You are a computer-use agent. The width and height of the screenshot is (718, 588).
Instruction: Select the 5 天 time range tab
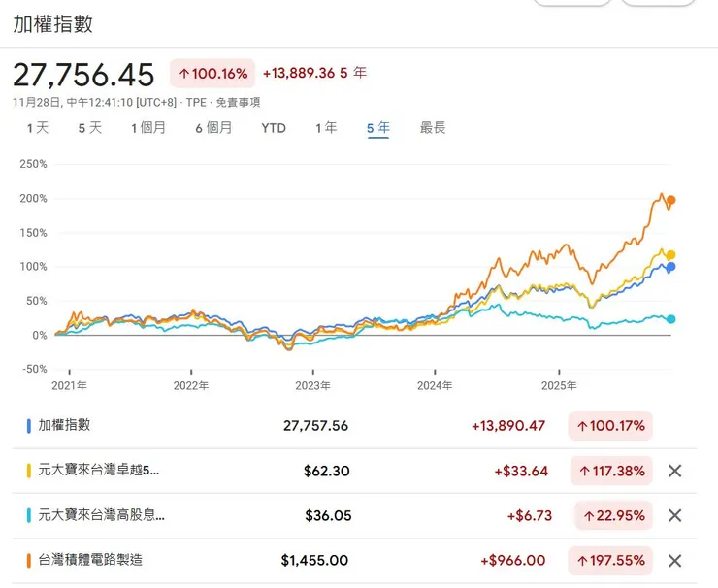[89, 128]
